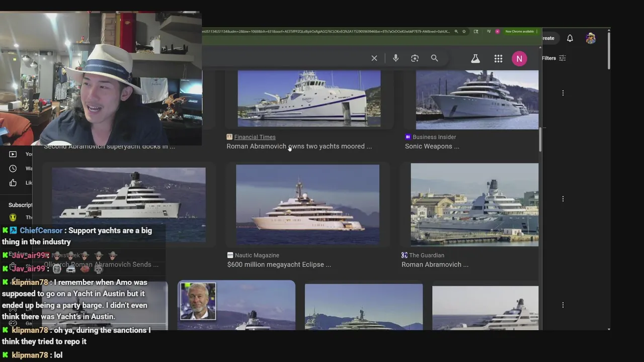Click the Google results page scrollbar
The height and width of the screenshot is (362, 644).
tap(540, 139)
